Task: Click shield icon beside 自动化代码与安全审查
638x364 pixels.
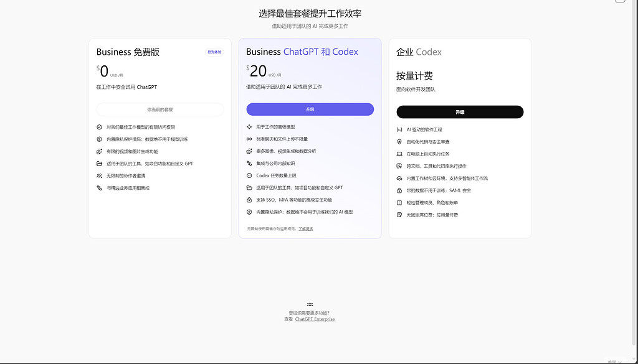Action: [x=399, y=142]
